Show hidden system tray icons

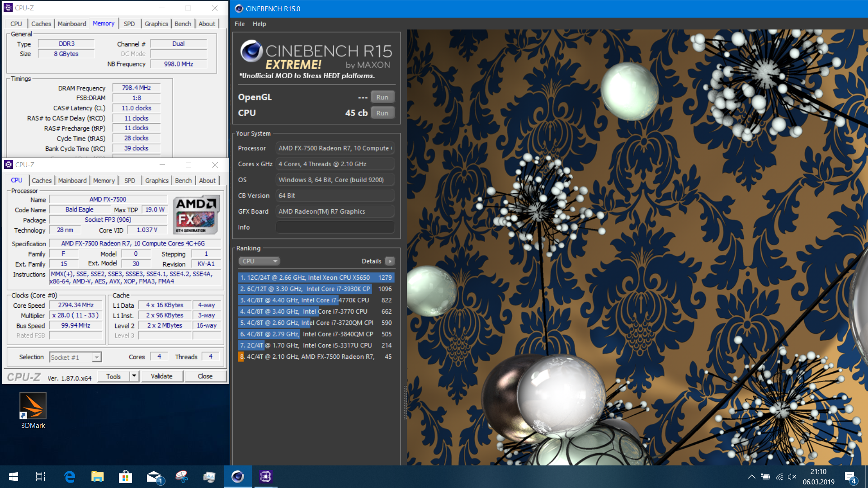751,477
